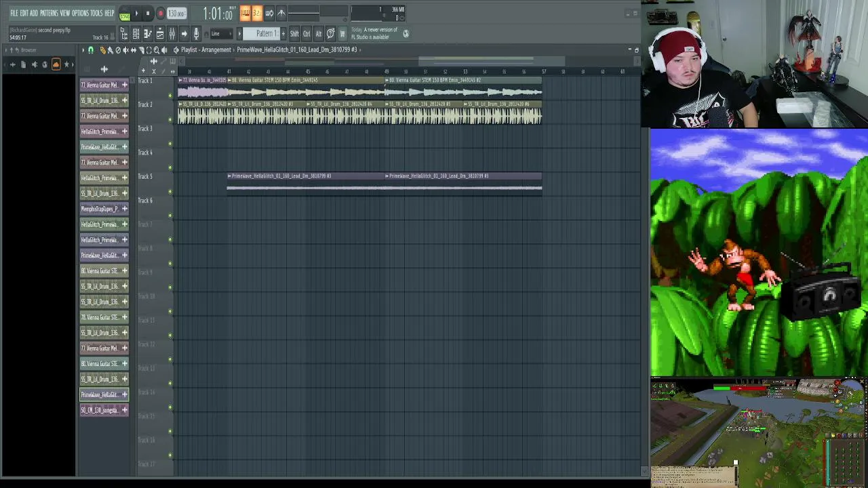Click the Play transport button
The width and height of the screenshot is (868, 488).
pyautogui.click(x=136, y=13)
